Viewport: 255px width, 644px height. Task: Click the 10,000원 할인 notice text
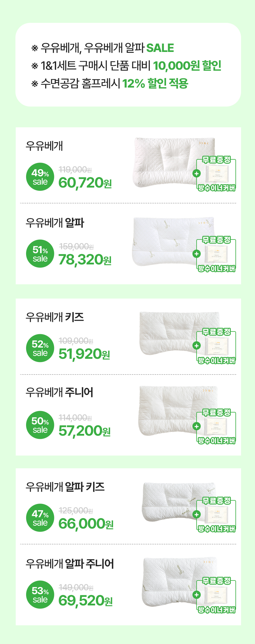[187, 66]
